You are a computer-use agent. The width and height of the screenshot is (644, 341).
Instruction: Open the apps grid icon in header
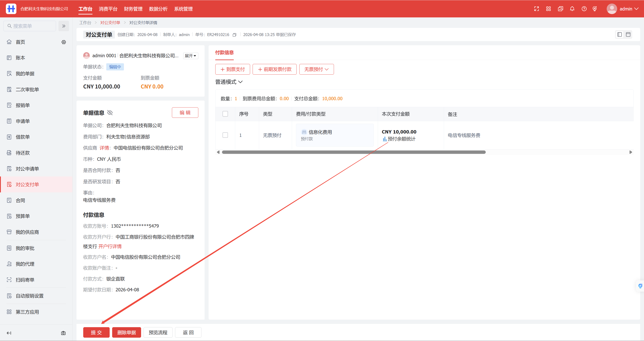click(548, 9)
